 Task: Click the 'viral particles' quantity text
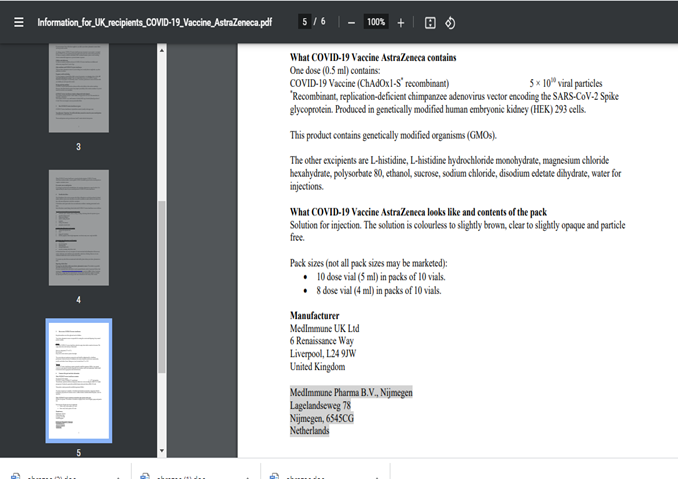(x=566, y=83)
